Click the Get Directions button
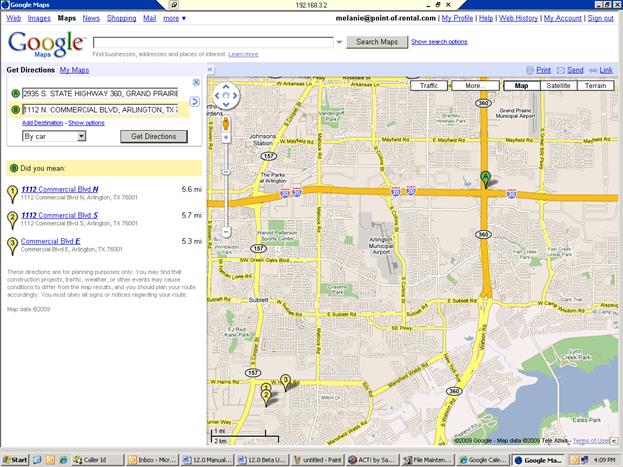The width and height of the screenshot is (623, 467). point(154,136)
